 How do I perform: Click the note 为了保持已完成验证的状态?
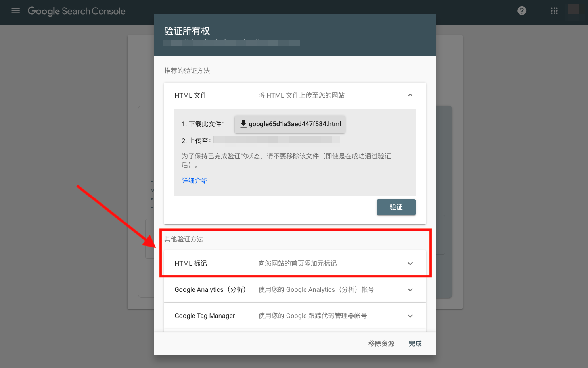[x=286, y=160]
